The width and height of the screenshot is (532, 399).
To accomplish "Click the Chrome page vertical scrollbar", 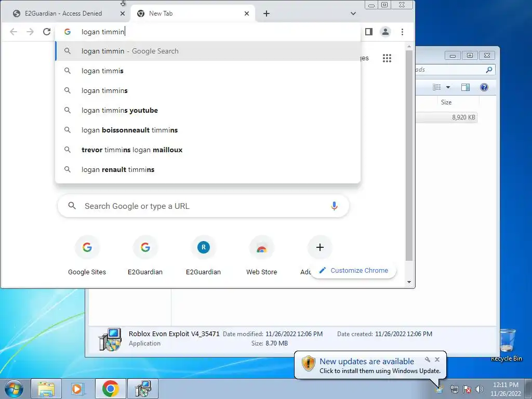I will (x=409, y=155).
